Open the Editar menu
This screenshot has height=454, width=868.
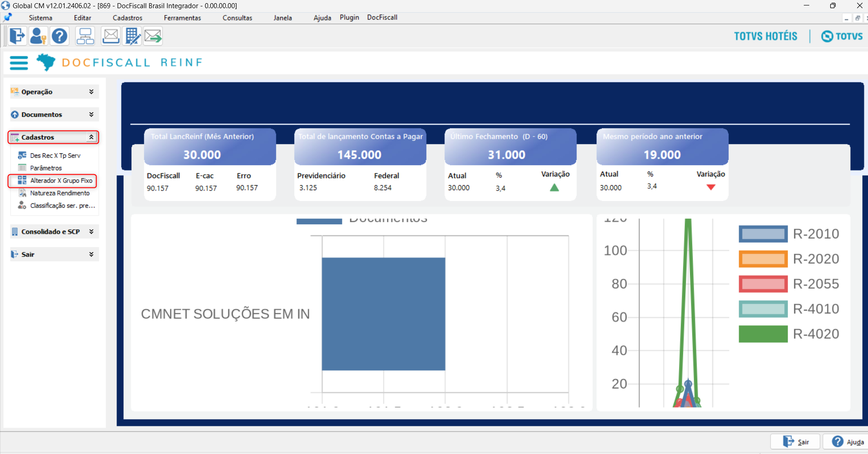pos(82,18)
